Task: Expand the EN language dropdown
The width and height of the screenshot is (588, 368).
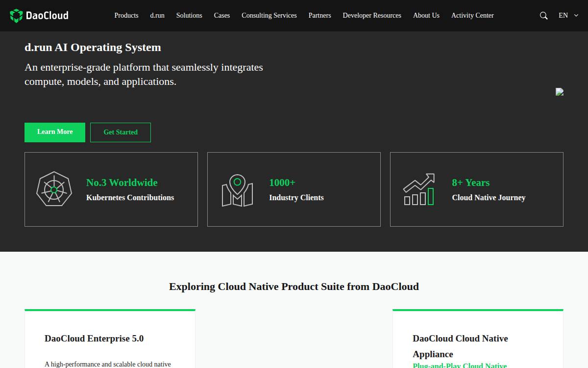Action: click(x=568, y=16)
